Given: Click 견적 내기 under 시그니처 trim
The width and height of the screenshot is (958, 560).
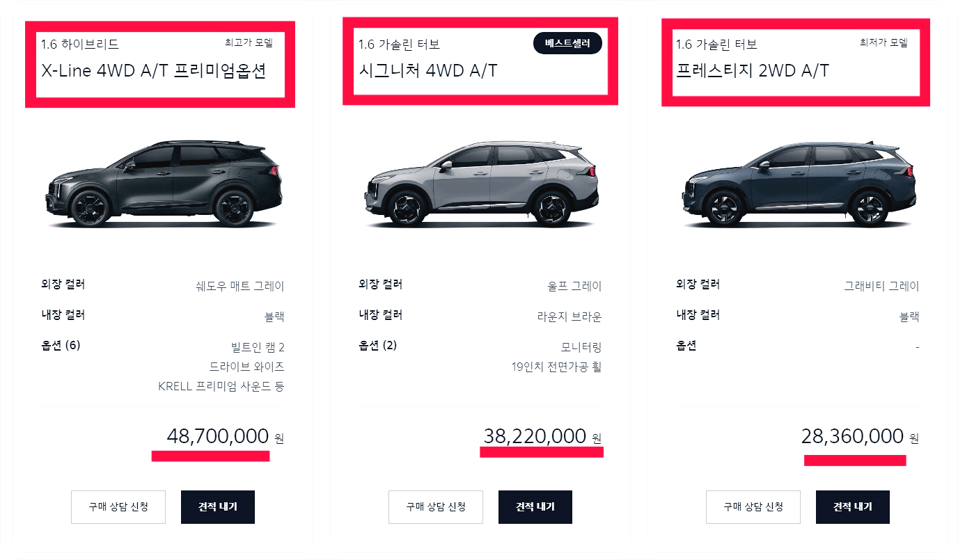Looking at the screenshot, I should coord(535,506).
